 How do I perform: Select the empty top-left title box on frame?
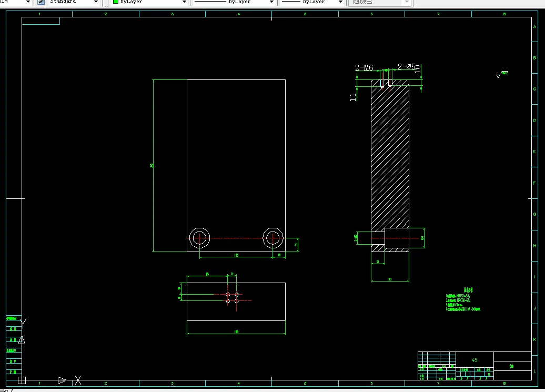41,21
